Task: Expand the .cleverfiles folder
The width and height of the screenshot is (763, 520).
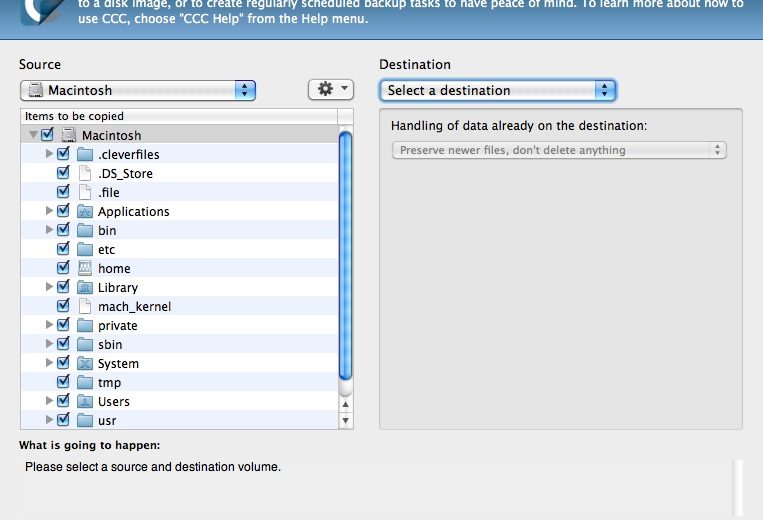Action: click(x=49, y=153)
